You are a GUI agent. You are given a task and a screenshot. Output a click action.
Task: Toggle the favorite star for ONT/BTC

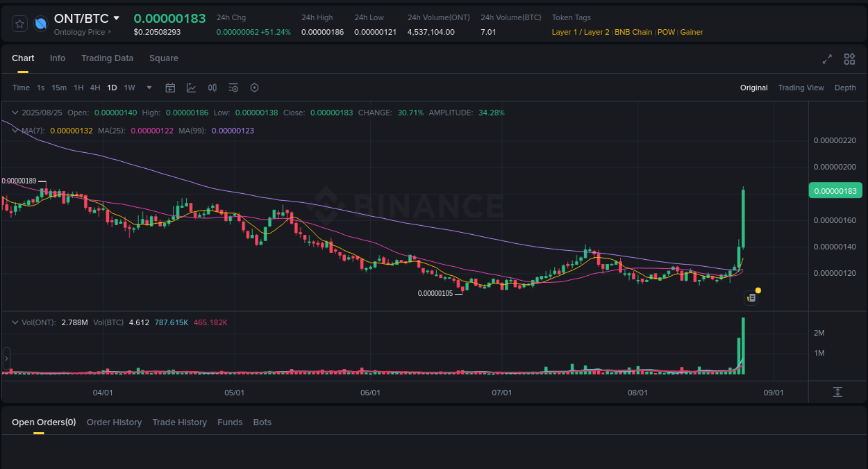coord(19,23)
